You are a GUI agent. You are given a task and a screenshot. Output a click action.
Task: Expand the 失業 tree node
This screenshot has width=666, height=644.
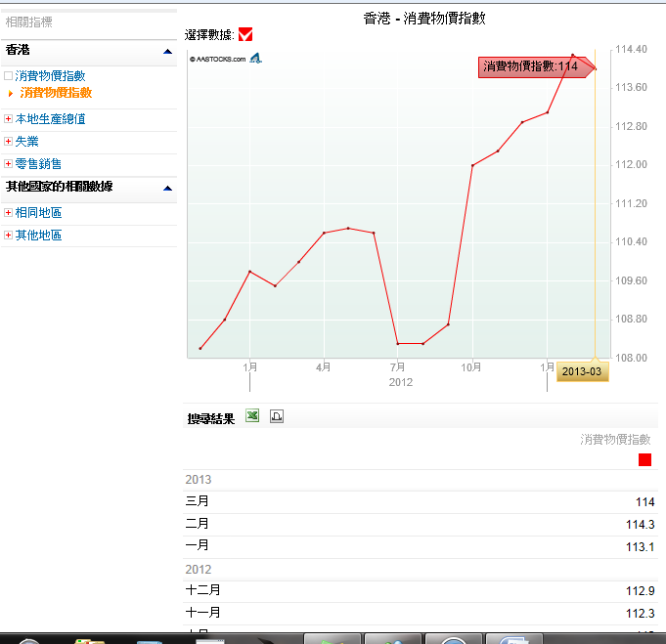coord(8,141)
